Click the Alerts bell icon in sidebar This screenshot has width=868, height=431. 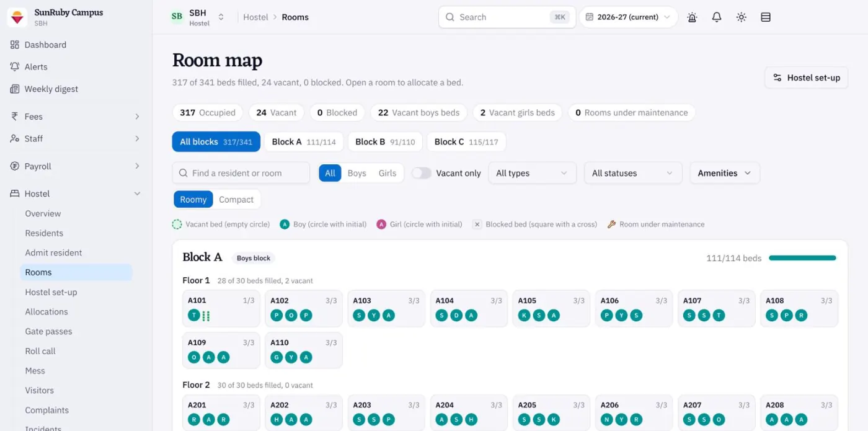pos(15,67)
